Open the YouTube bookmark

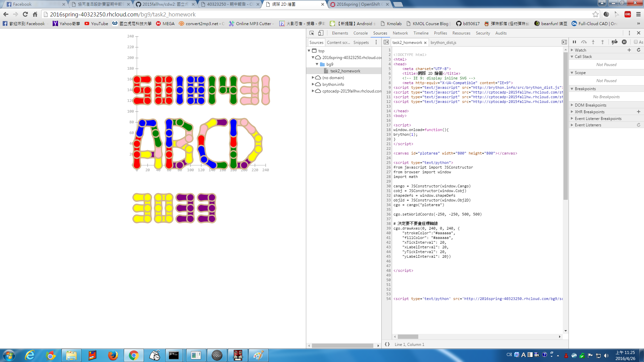(x=96, y=23)
